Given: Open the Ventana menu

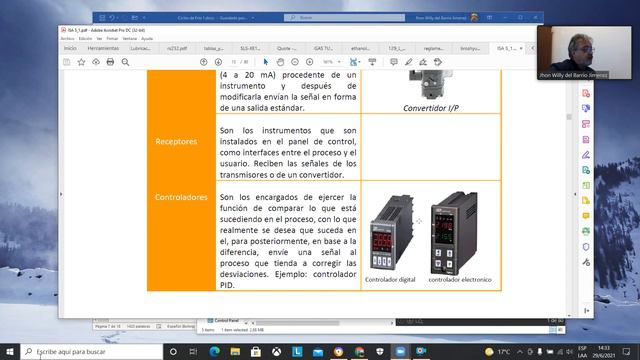Looking at the screenshot, I should tap(130, 38).
